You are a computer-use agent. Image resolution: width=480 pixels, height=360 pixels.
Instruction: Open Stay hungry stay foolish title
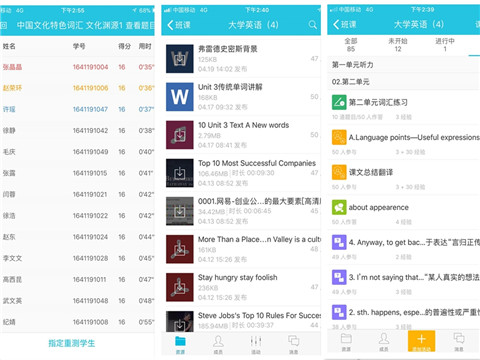pos(238,277)
